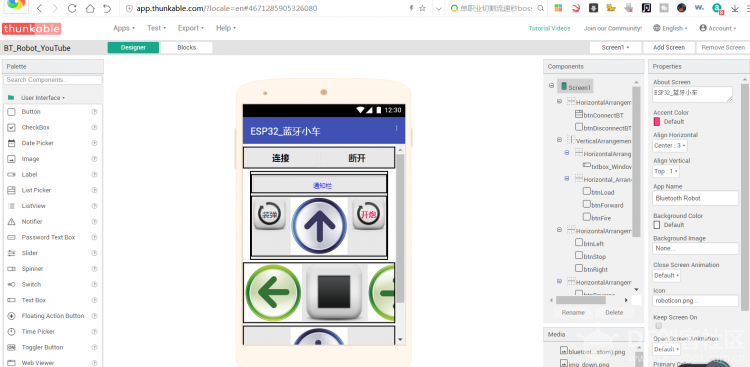Click the Notifier warning-triangle icon
Image resolution: width=750 pixels, height=367 pixels.
[x=11, y=222]
